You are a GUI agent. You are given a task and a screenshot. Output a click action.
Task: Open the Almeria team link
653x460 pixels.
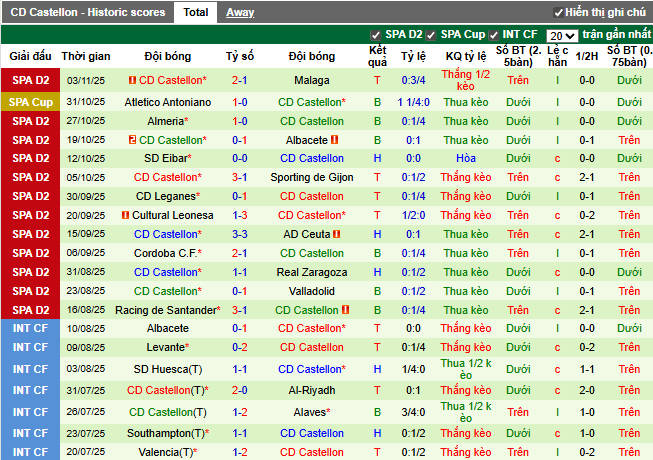coord(165,122)
